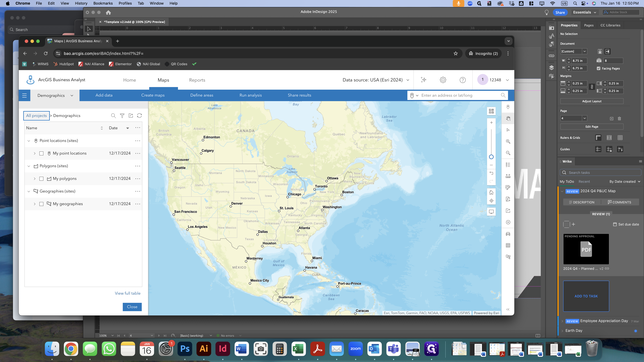644x362 pixels.
Task: Open the Demographics project dropdown
Action: [x=55, y=95]
